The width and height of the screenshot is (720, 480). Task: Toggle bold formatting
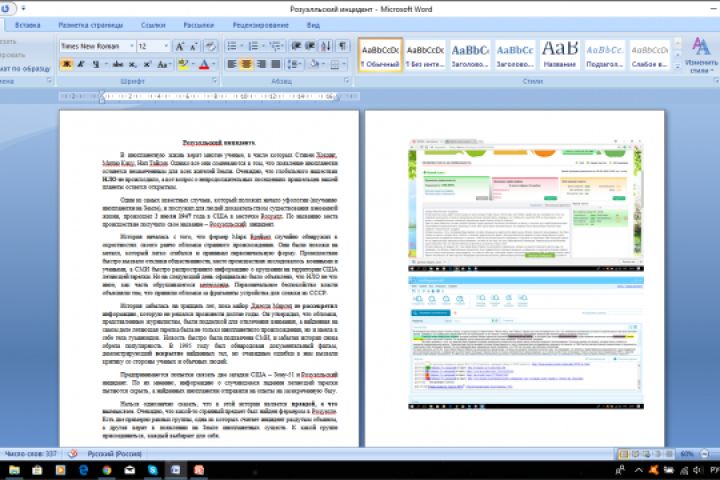coord(67,65)
